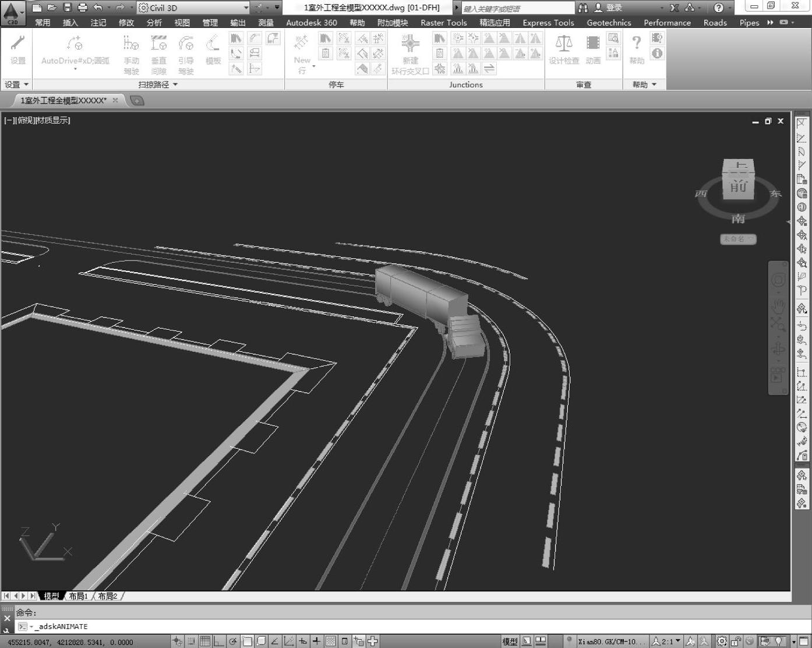The width and height of the screenshot is (812, 648).
Task: Show more ribbon tabs with double arrow
Action: [x=770, y=22]
